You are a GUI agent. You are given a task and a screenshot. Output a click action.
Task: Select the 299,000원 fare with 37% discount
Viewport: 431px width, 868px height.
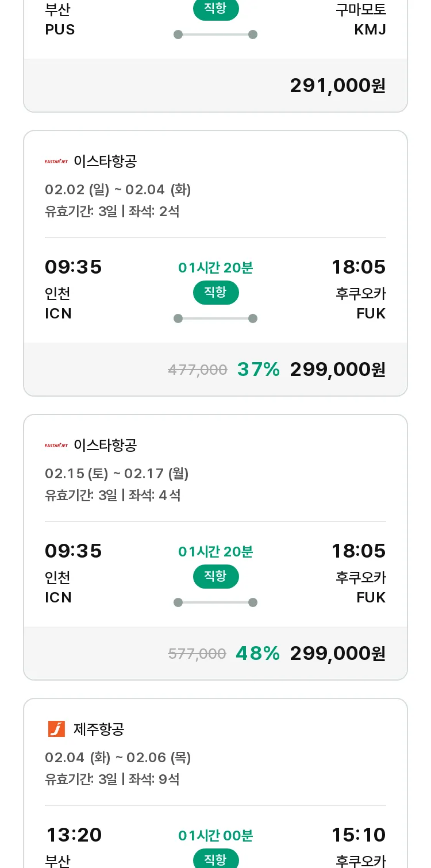[x=337, y=370]
